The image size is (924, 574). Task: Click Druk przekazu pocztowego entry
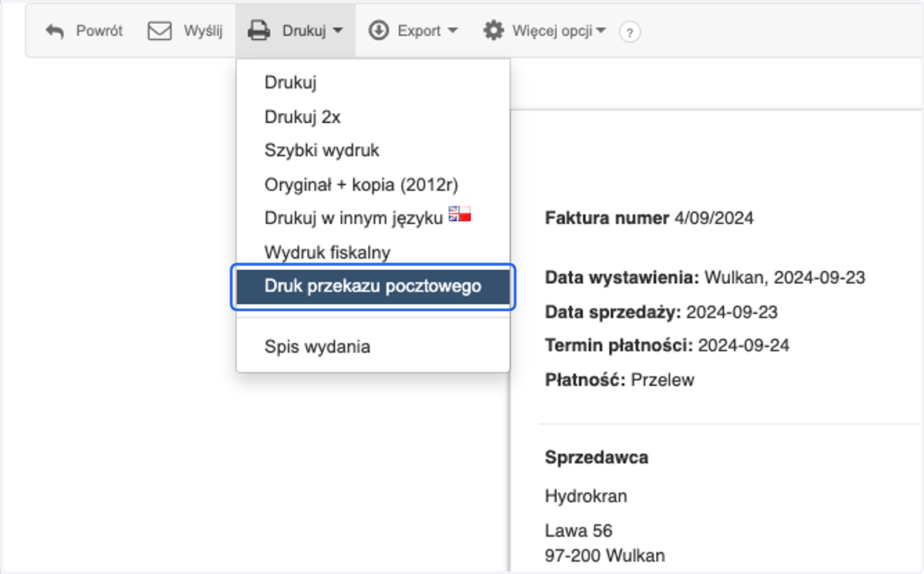tap(373, 286)
